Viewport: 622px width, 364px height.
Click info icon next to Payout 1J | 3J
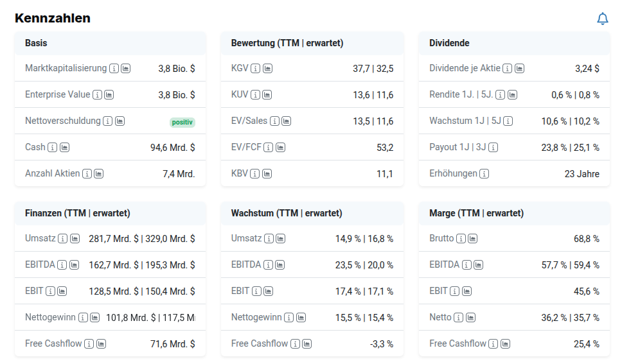click(x=493, y=148)
